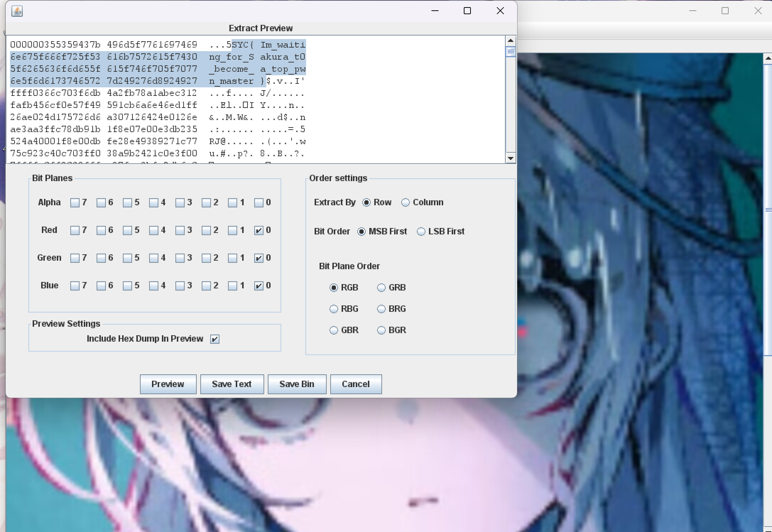Viewport: 772px width, 532px height.
Task: Set bit plane order to GRB
Action: tap(381, 288)
